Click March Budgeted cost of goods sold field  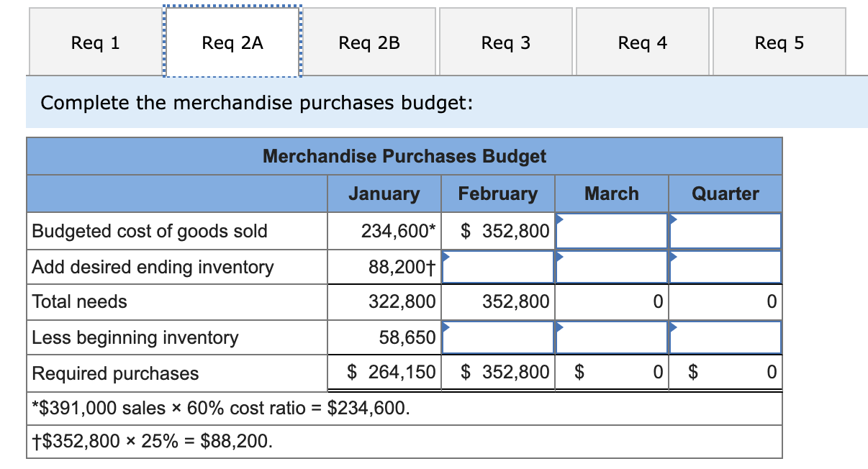[x=612, y=231]
